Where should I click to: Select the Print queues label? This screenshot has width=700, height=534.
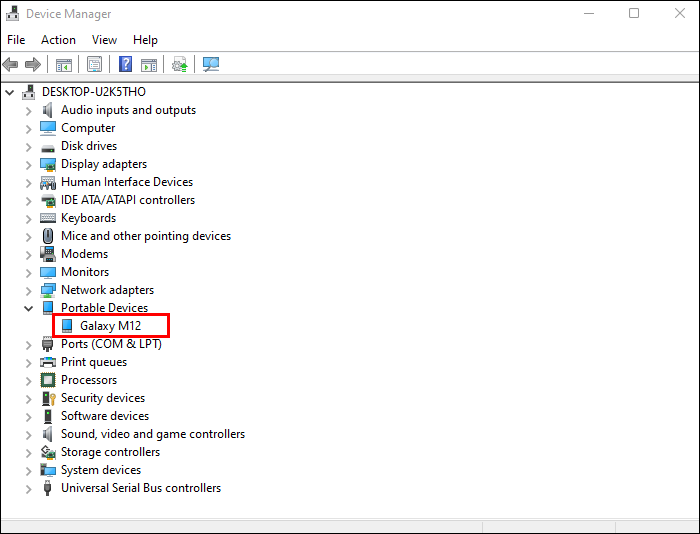pyautogui.click(x=94, y=362)
